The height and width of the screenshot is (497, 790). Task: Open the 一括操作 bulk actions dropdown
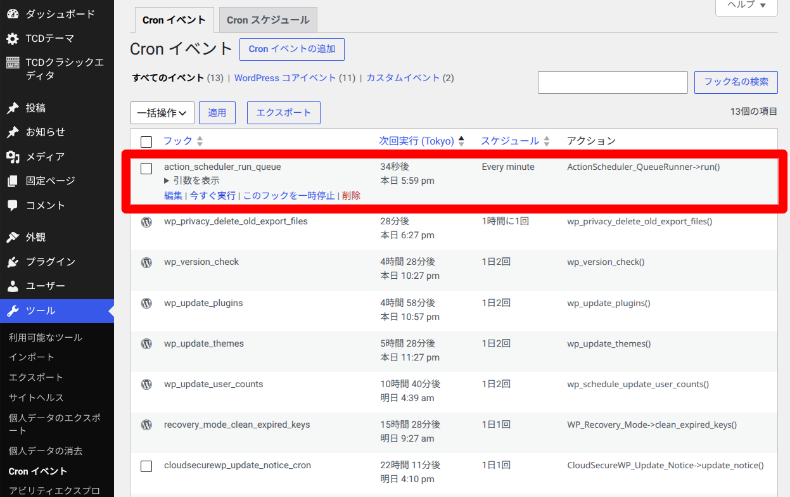point(162,112)
